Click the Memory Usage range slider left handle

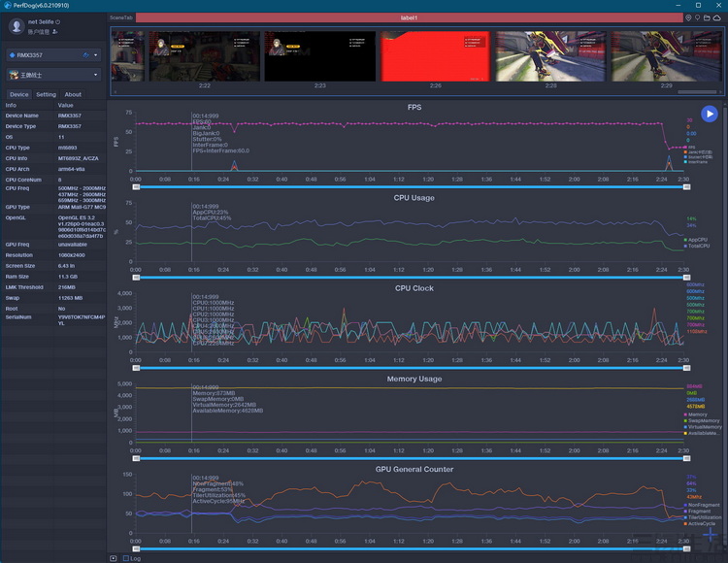pos(136,458)
